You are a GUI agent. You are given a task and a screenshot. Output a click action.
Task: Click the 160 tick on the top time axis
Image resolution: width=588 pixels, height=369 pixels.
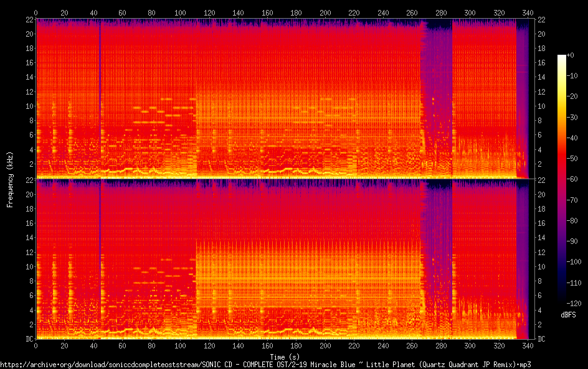[x=267, y=12]
